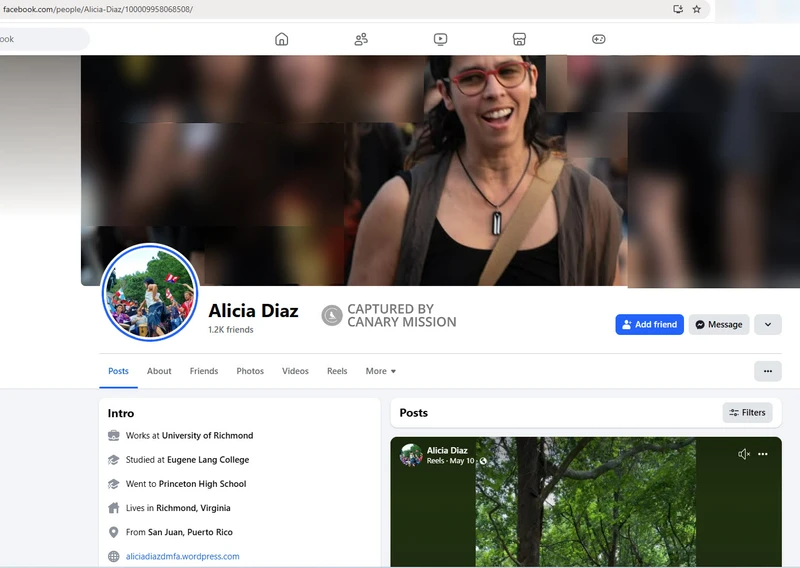The width and height of the screenshot is (800, 568).
Task: Open the profile options three-dots button
Action: click(768, 371)
